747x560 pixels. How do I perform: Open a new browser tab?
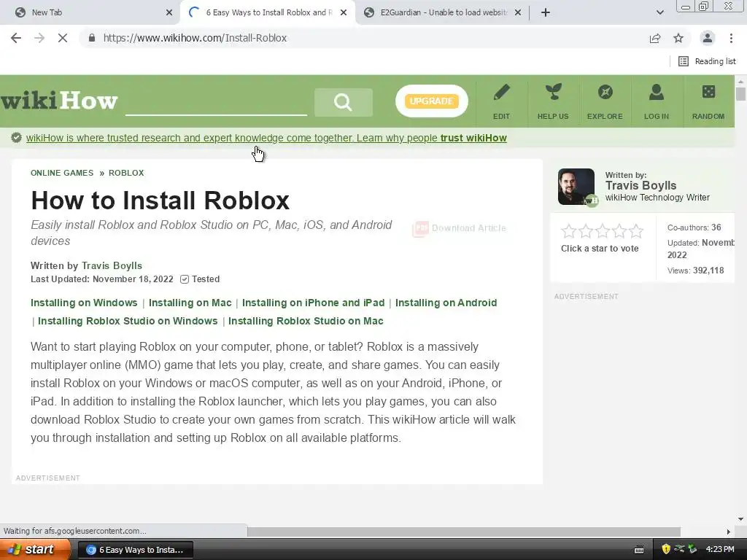coord(546,12)
